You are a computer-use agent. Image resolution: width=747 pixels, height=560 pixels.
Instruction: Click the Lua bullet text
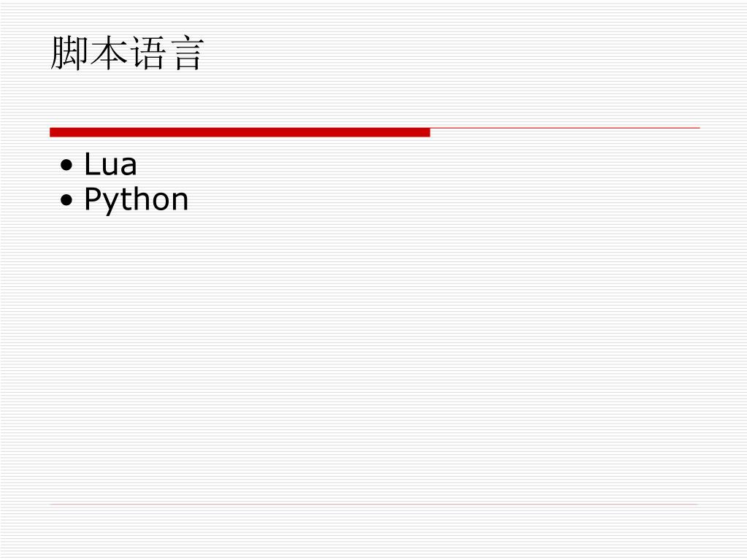pyautogui.click(x=110, y=164)
